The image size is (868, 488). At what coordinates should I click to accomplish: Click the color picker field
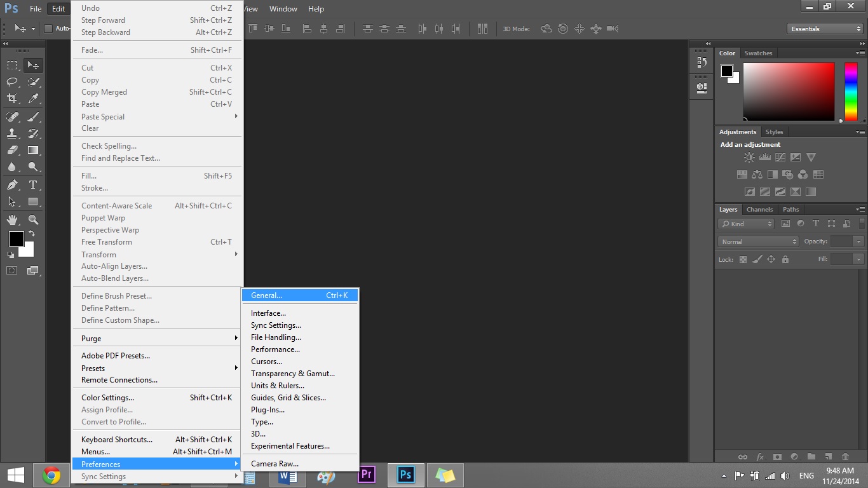click(789, 91)
